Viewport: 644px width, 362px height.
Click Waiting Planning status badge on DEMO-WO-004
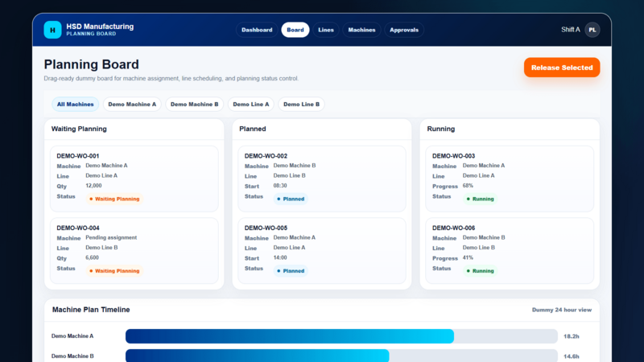click(x=114, y=271)
